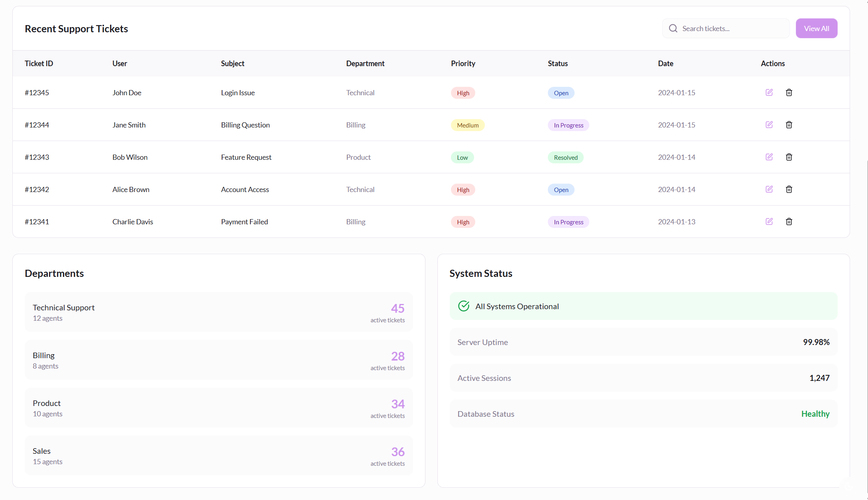This screenshot has height=500, width=868.
Task: Edit Bob Wilson's Feature Request ticket
Action: tap(769, 157)
